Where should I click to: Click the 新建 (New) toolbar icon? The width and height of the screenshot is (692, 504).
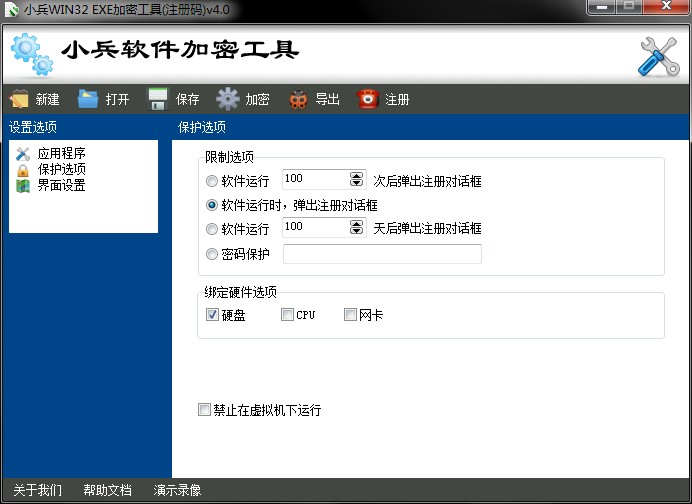(x=20, y=99)
